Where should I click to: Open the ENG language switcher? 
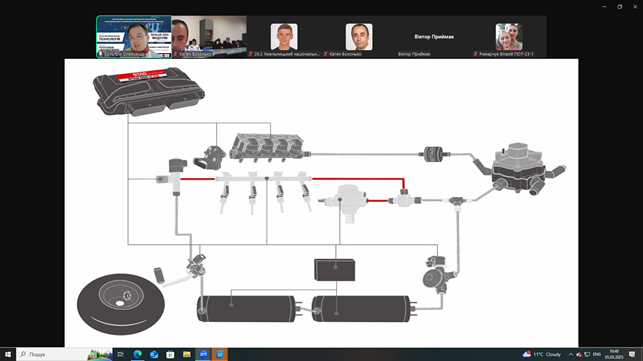pos(597,354)
